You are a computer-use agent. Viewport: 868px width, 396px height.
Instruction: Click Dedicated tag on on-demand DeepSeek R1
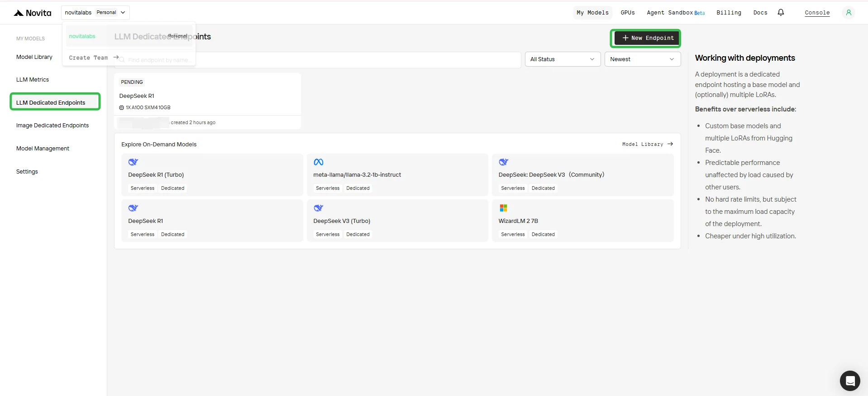173,234
